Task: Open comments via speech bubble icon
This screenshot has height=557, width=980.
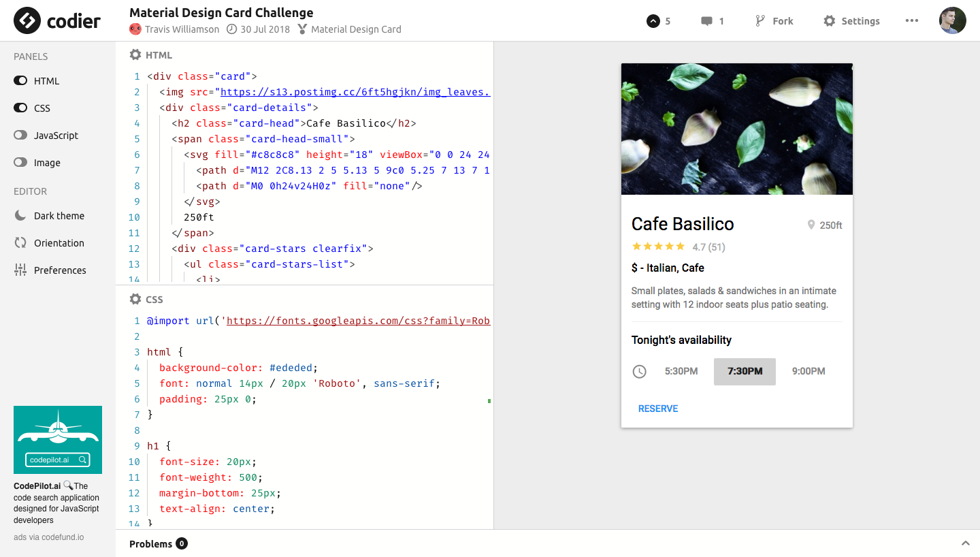Action: (x=706, y=21)
